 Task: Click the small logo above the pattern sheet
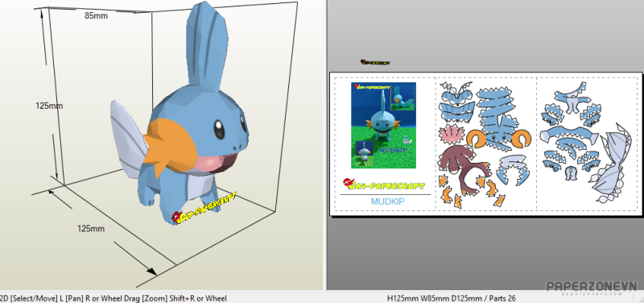[375, 63]
